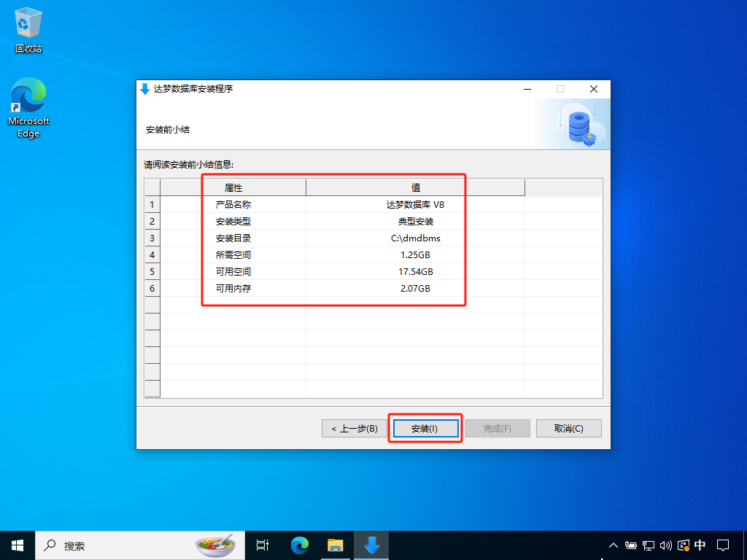Open the network status tray icon
The height and width of the screenshot is (560, 747).
tap(649, 545)
